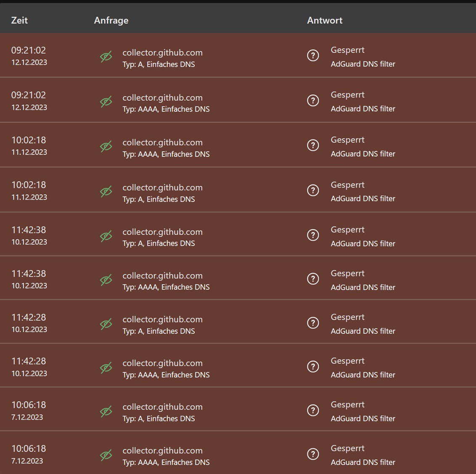Select collector.github.com in 10:06:18 Typ A row

tap(162, 407)
